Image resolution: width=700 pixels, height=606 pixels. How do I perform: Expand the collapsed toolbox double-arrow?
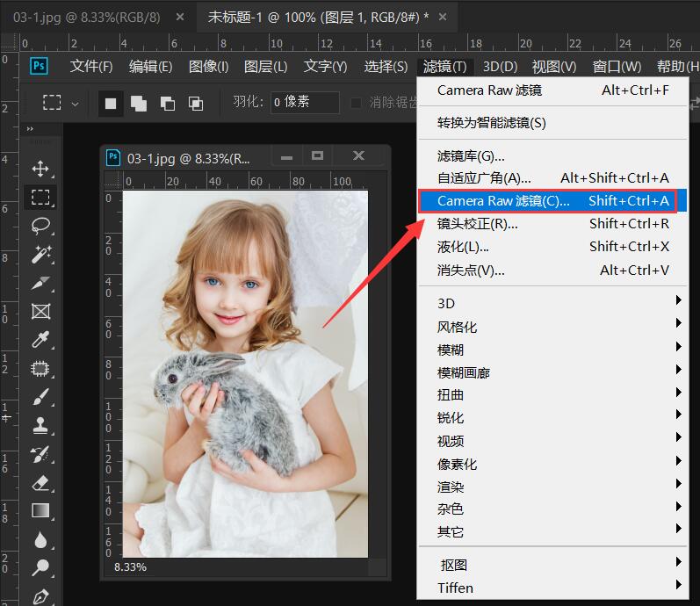point(30,128)
